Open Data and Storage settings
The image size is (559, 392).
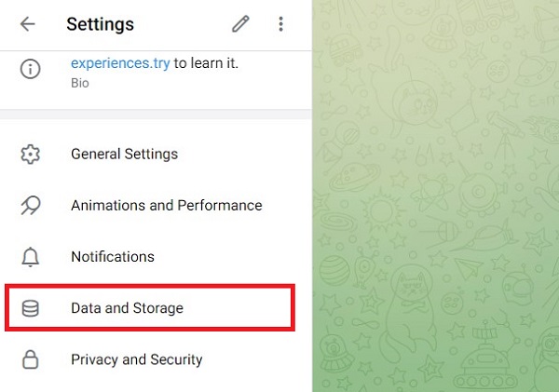pos(127,308)
